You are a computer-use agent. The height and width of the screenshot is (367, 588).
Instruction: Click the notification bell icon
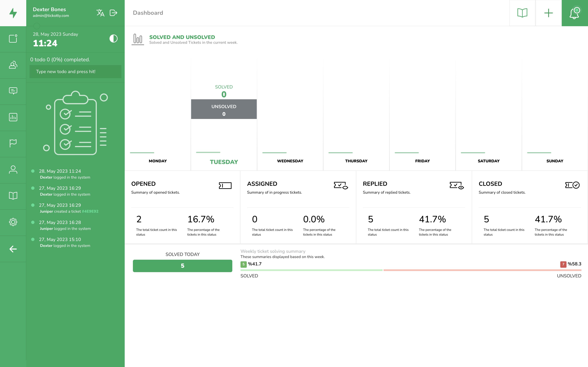[574, 13]
